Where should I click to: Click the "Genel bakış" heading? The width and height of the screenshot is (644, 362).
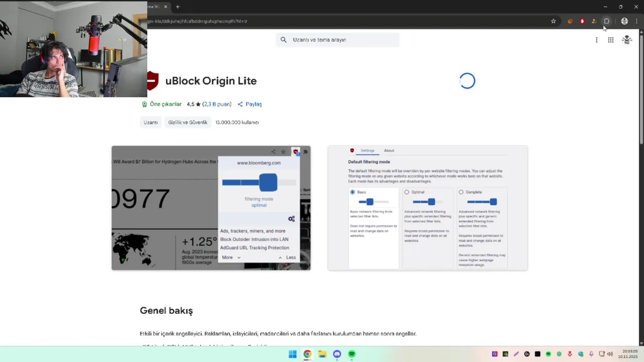pyautogui.click(x=166, y=311)
